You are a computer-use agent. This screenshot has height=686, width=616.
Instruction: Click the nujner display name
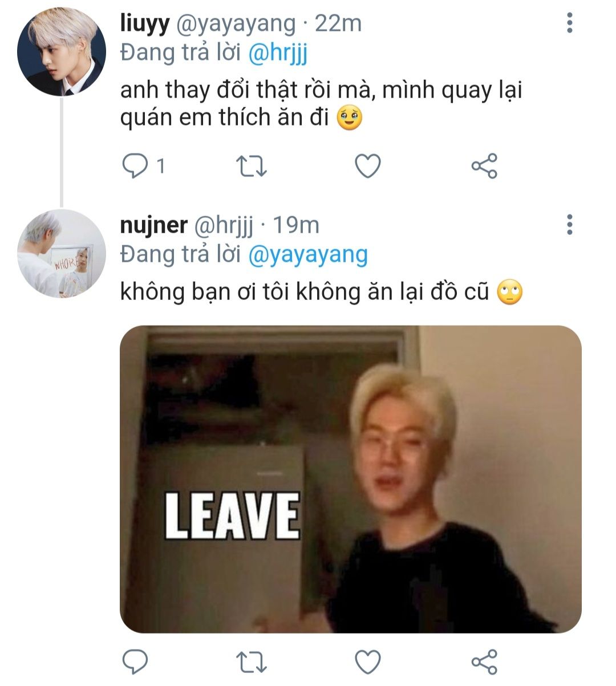pyautogui.click(x=153, y=225)
